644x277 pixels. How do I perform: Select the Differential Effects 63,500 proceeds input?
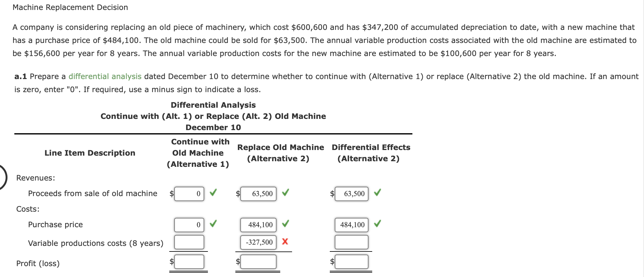pyautogui.click(x=352, y=193)
